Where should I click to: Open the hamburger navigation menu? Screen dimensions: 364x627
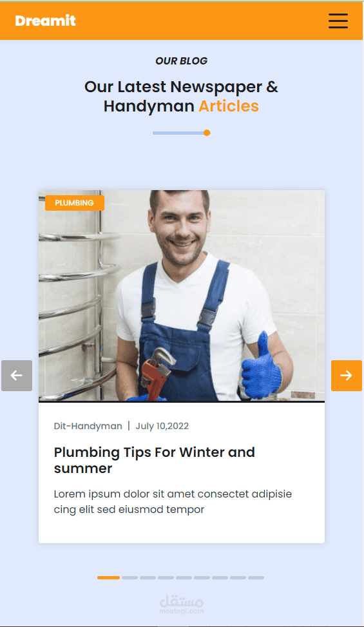338,21
